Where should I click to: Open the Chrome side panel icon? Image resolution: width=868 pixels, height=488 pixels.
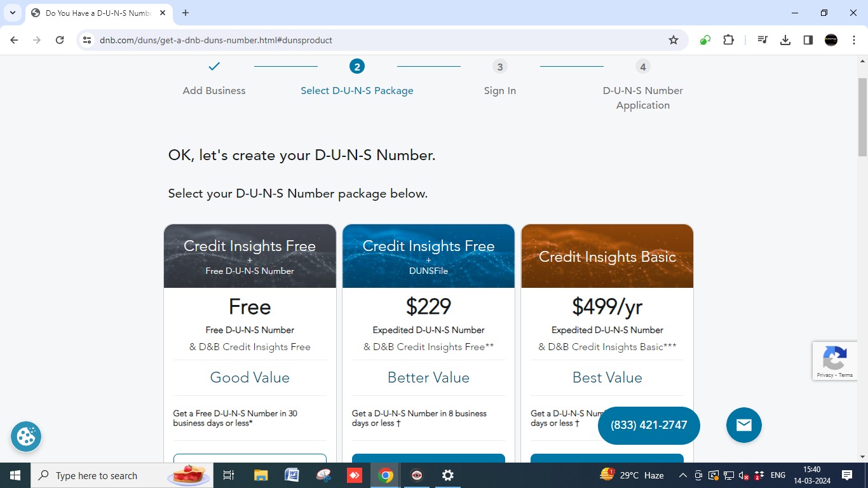(808, 39)
